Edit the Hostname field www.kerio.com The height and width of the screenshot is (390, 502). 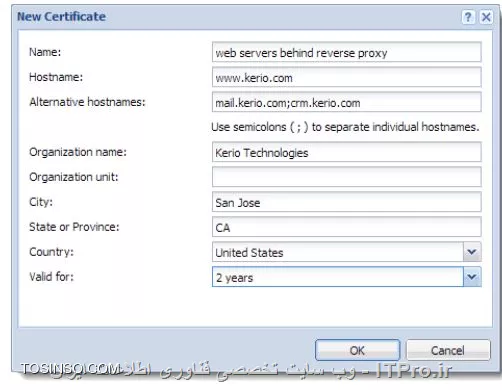click(346, 77)
